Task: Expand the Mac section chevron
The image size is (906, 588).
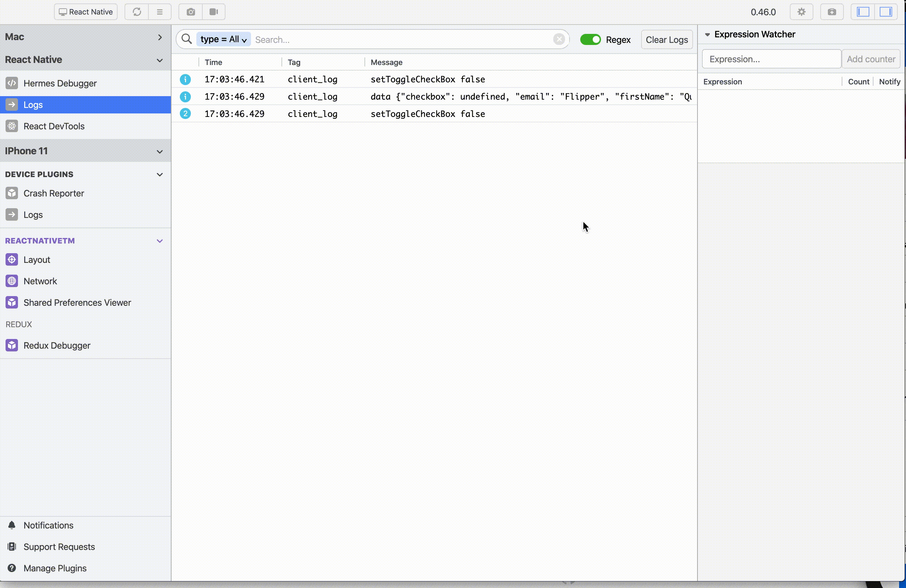Action: coord(160,37)
